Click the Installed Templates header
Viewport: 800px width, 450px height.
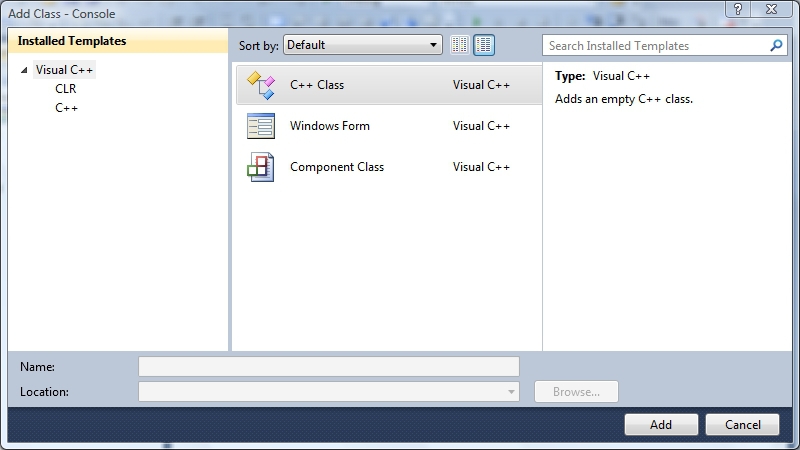coord(72,42)
